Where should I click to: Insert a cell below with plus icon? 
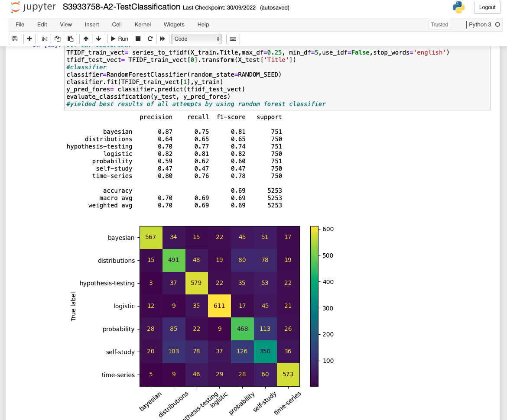click(x=29, y=39)
